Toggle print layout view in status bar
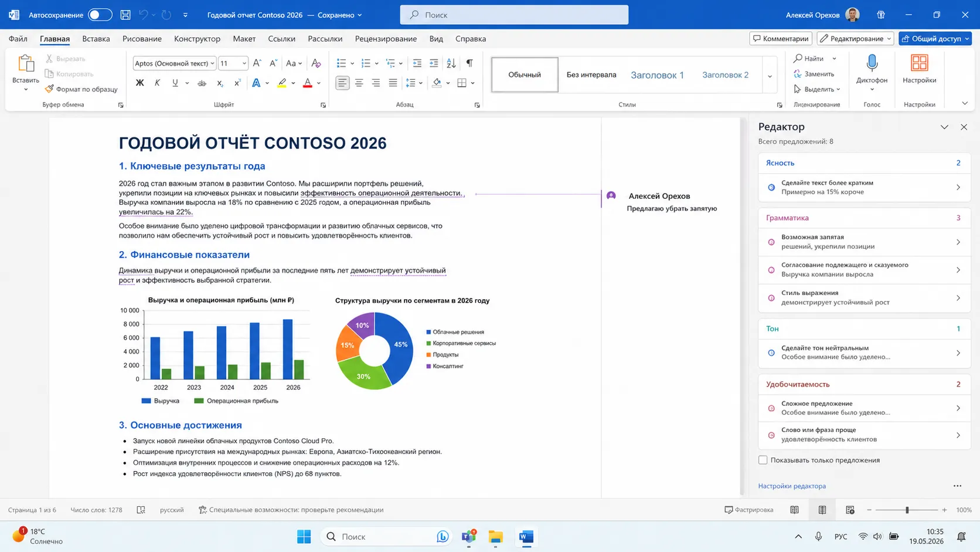Screen dimensions: 980x552 click(822, 510)
